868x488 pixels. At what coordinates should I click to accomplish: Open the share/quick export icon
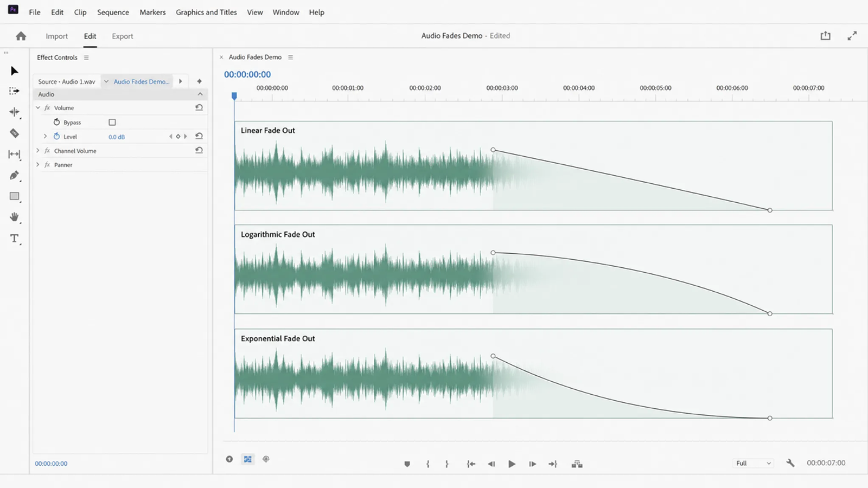[x=825, y=36]
